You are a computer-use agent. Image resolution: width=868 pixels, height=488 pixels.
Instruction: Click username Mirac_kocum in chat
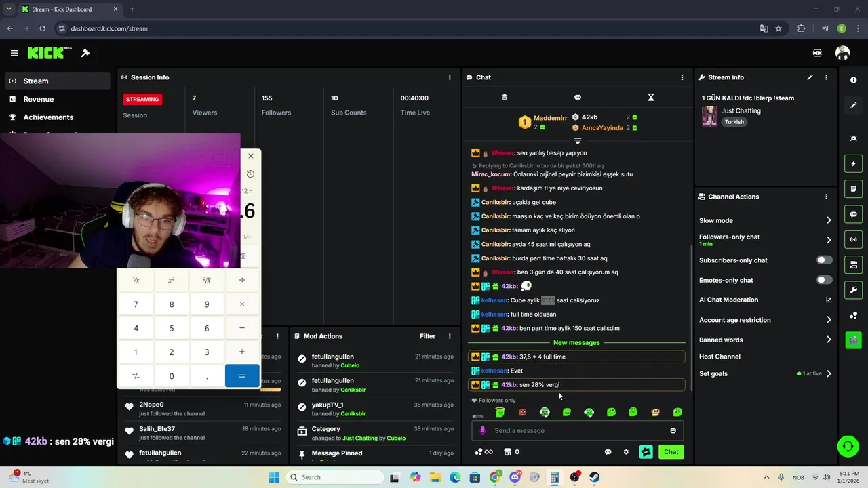click(x=490, y=174)
